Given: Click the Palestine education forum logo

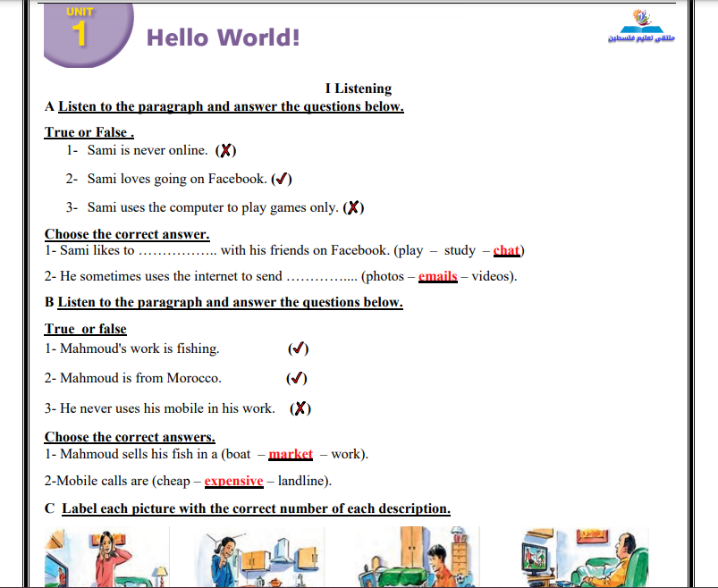Looking at the screenshot, I should (641, 27).
